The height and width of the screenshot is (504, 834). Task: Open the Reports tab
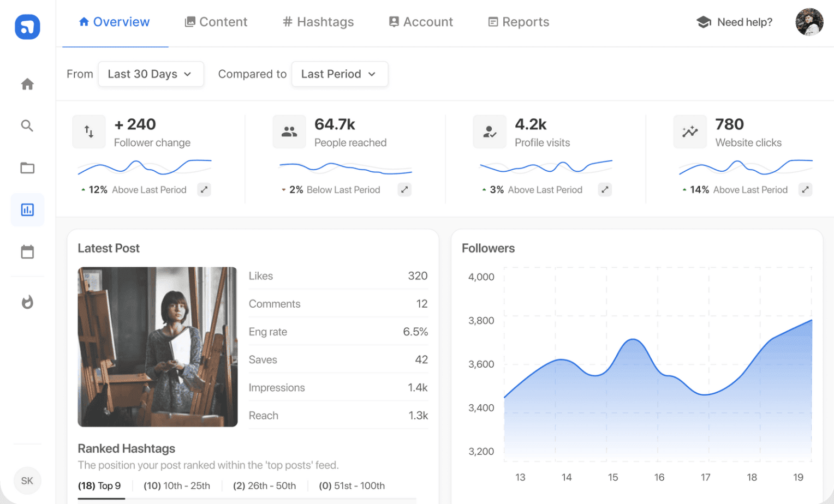point(519,22)
